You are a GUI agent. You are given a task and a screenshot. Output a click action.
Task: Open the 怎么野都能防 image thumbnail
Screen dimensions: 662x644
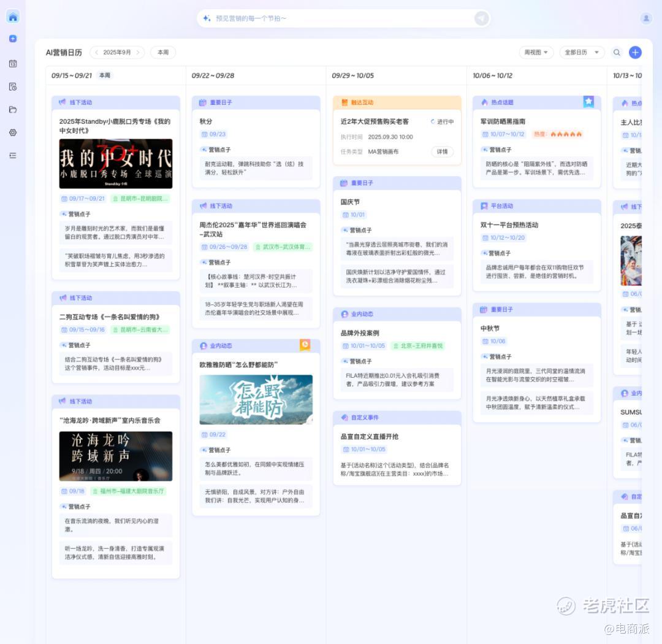point(256,399)
